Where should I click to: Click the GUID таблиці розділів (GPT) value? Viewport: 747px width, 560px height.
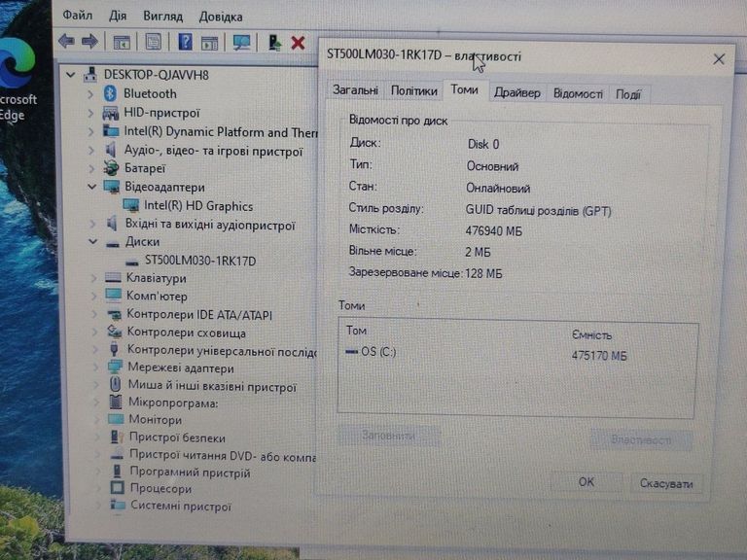tap(538, 210)
